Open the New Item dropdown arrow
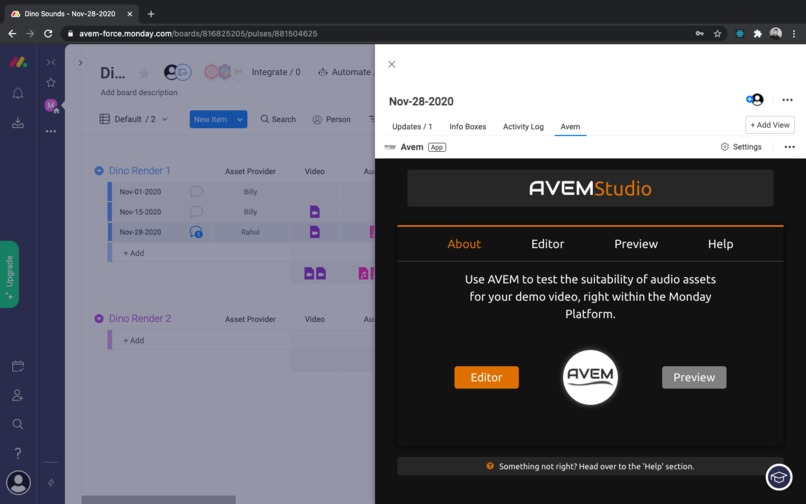The height and width of the screenshot is (504, 806). click(240, 119)
